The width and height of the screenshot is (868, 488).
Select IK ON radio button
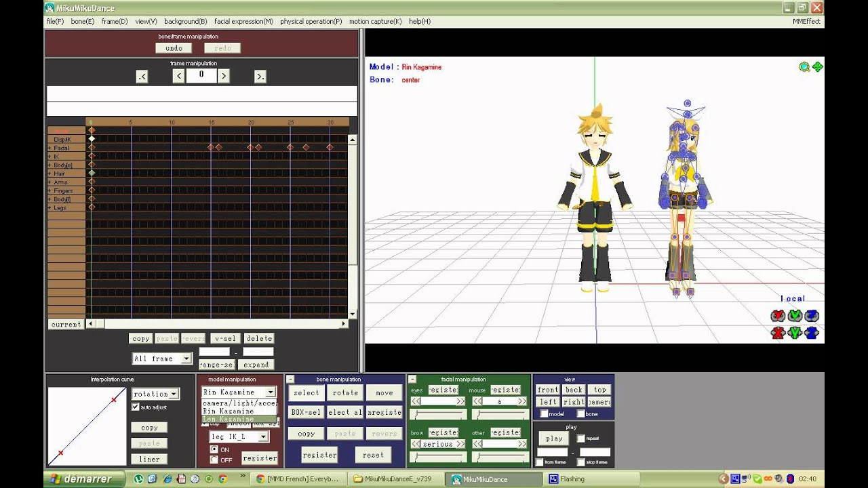(x=214, y=449)
